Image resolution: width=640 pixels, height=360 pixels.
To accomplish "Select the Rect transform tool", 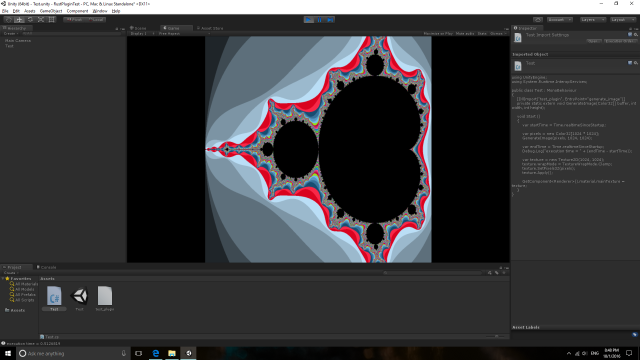I will [x=51, y=20].
